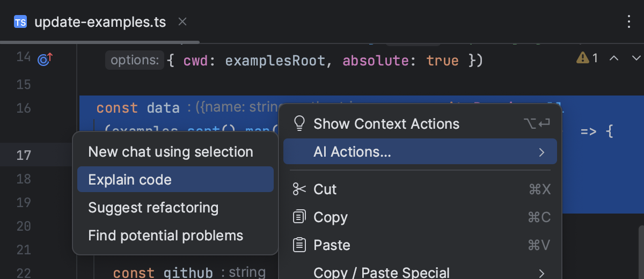Open the warning indicator showing 1 problem
This screenshot has height=279, width=644.
point(587,58)
